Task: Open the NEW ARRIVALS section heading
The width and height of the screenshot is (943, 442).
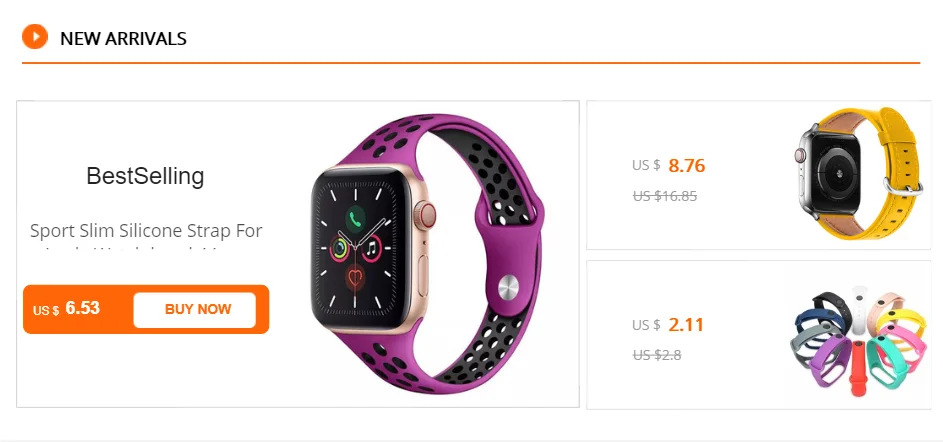Action: (x=123, y=38)
